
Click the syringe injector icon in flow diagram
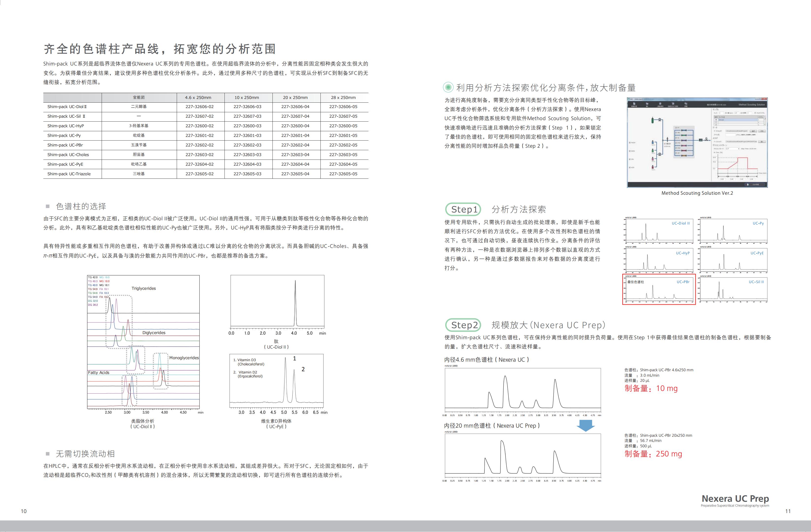[x=668, y=140]
